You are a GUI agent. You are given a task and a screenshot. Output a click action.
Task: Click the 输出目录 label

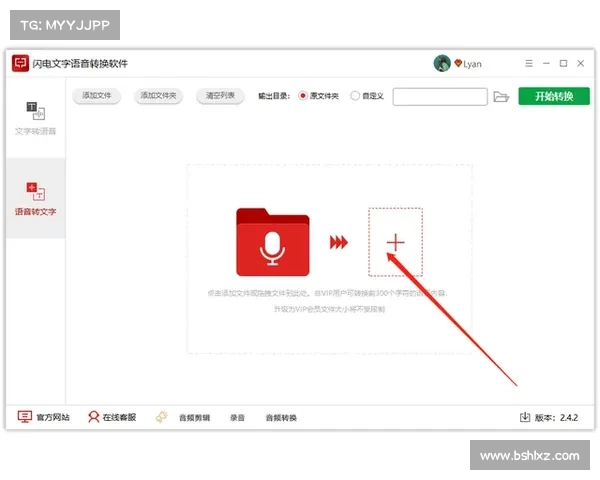click(x=274, y=96)
